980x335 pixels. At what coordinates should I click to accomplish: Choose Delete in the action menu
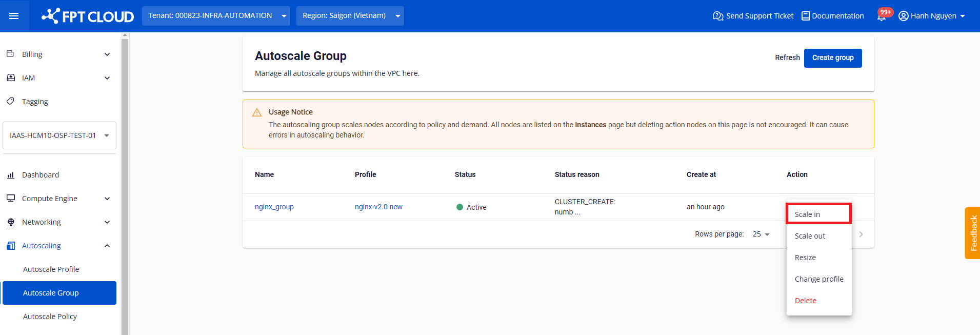[x=806, y=301]
